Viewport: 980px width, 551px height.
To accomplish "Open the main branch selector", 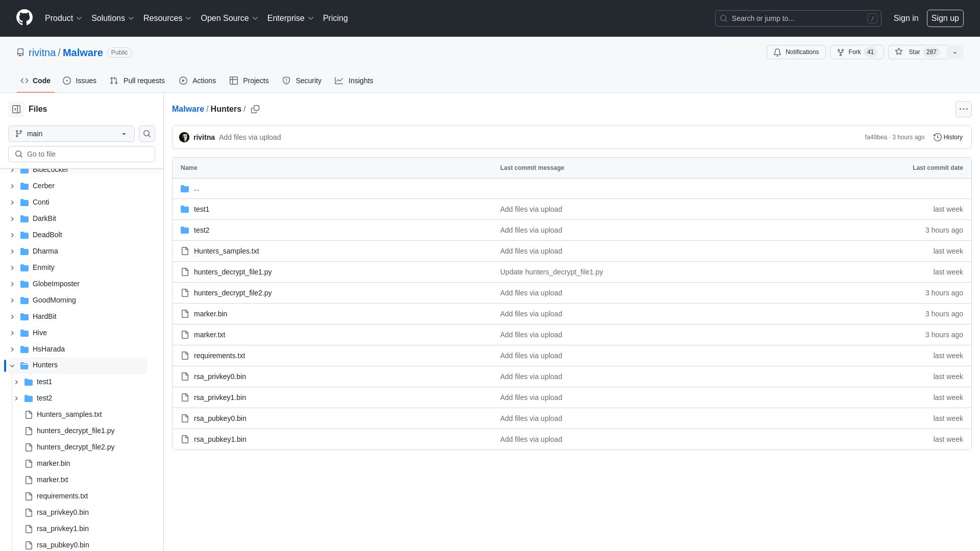I will coord(71,134).
